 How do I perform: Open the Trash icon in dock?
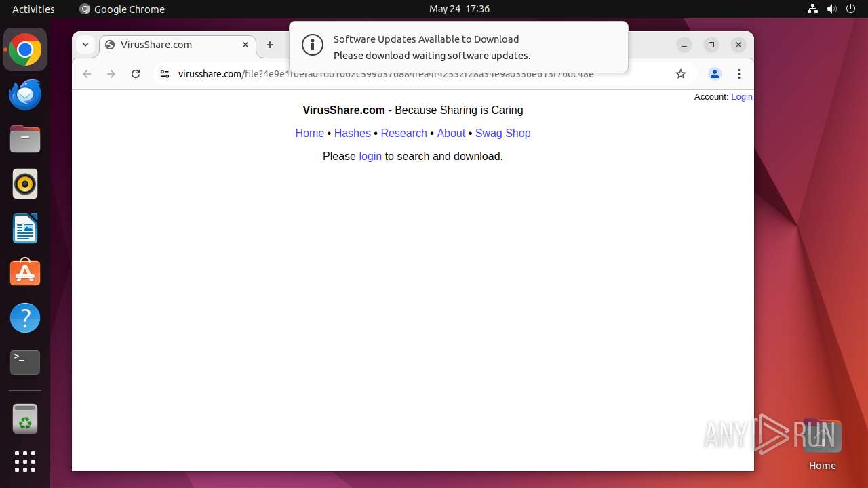(x=25, y=419)
